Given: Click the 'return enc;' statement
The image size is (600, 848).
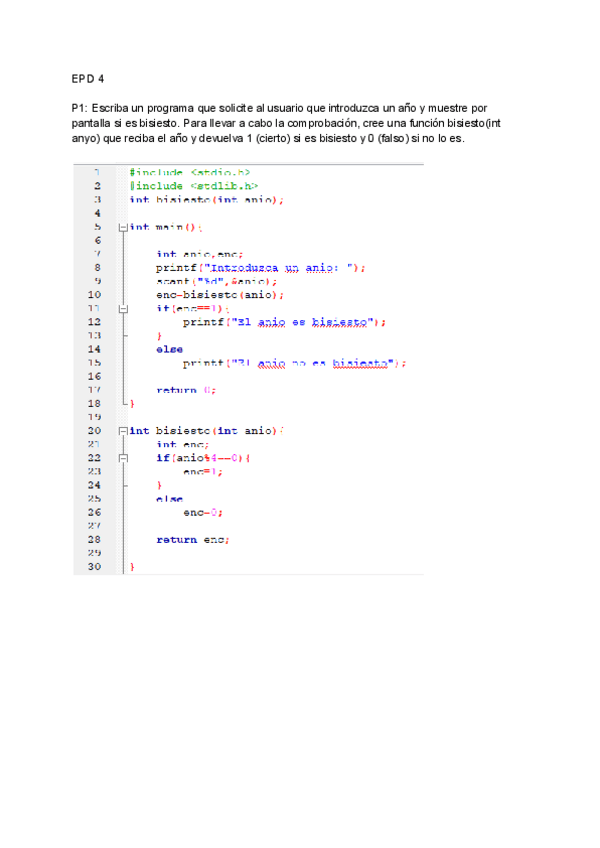Looking at the screenshot, I should tap(193, 540).
